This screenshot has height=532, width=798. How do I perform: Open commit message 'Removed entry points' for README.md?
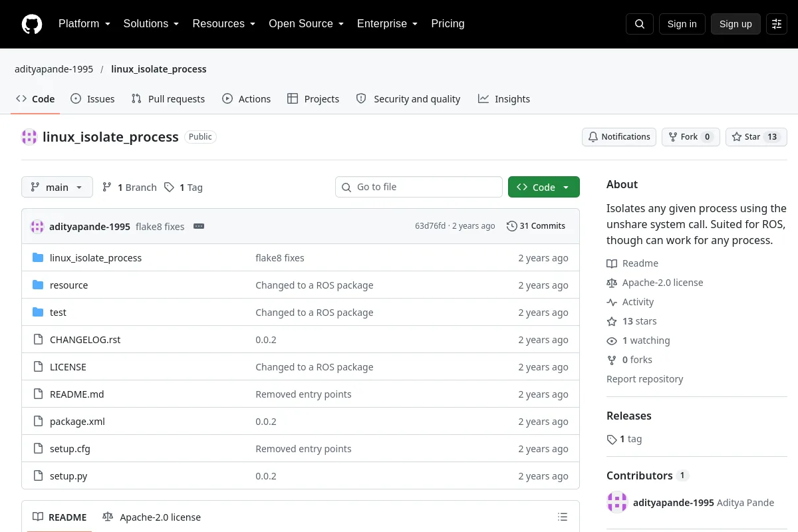coord(303,394)
